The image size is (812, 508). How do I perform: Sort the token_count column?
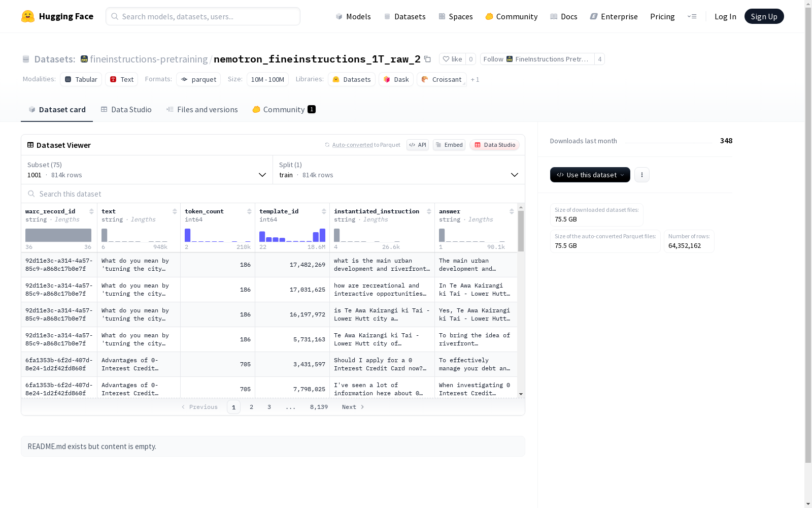[249, 211]
